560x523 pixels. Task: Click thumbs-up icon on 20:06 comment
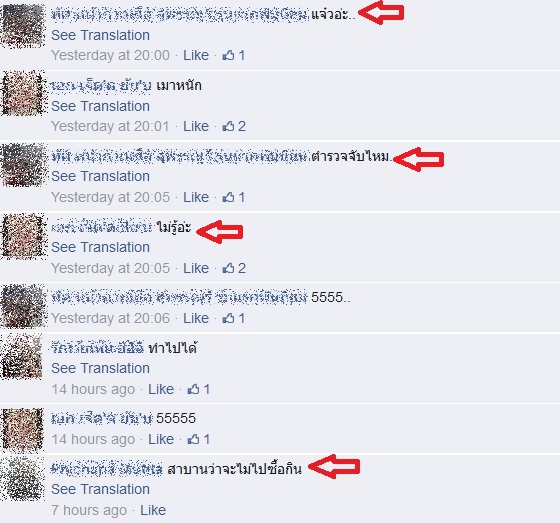[x=229, y=318]
